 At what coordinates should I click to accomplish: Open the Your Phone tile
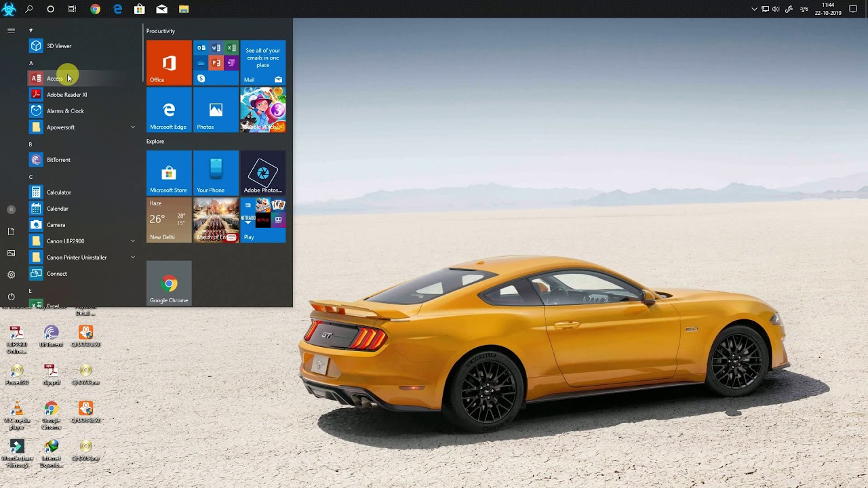216,173
